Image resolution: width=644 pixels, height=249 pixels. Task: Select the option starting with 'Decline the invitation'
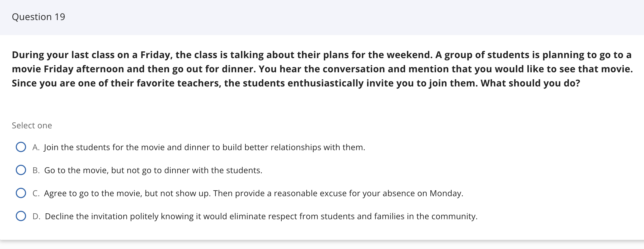[x=261, y=216]
